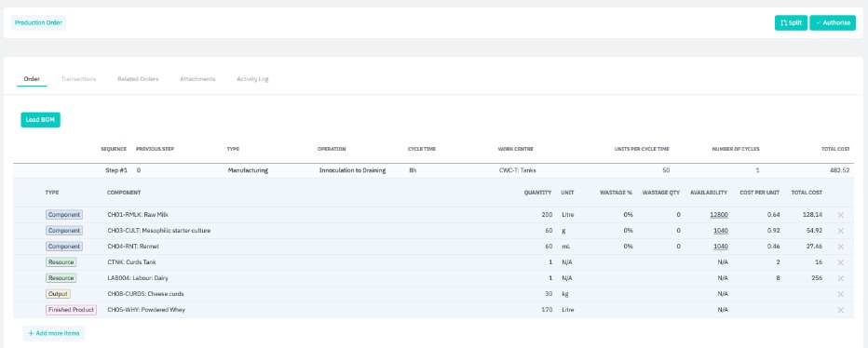868x348 pixels.
Task: Open starter culture availability 1040 link
Action: coord(721,231)
